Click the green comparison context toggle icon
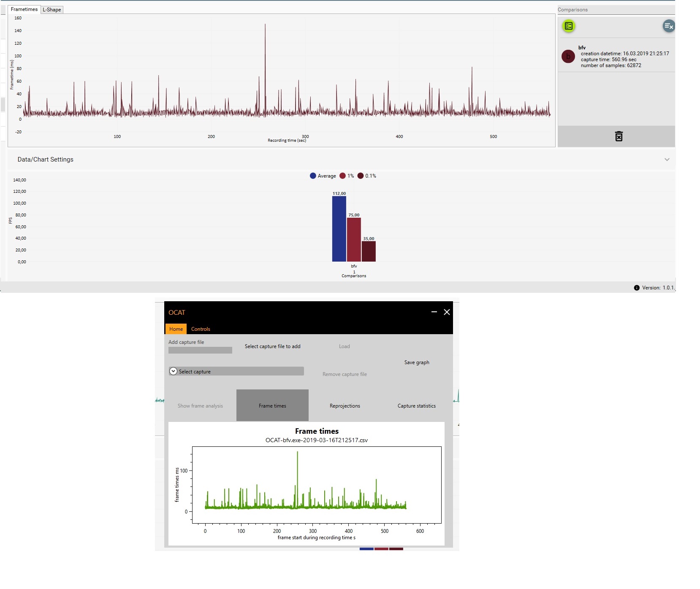This screenshot has height=589, width=700. 569,26
